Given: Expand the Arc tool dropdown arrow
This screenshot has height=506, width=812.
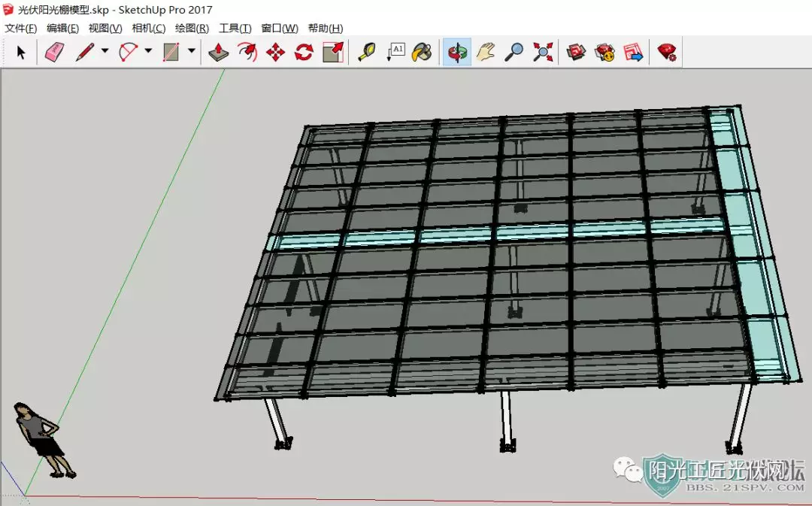Looking at the screenshot, I should [x=148, y=51].
